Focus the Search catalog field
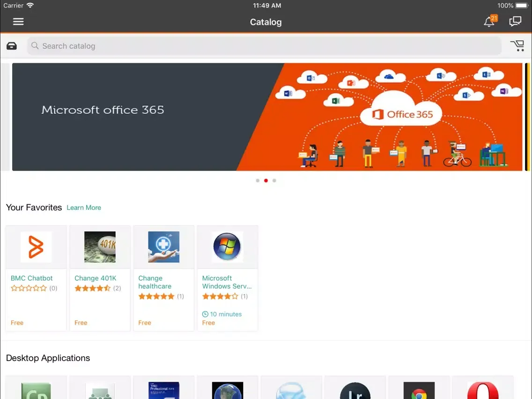This screenshot has height=399, width=532. [264, 46]
